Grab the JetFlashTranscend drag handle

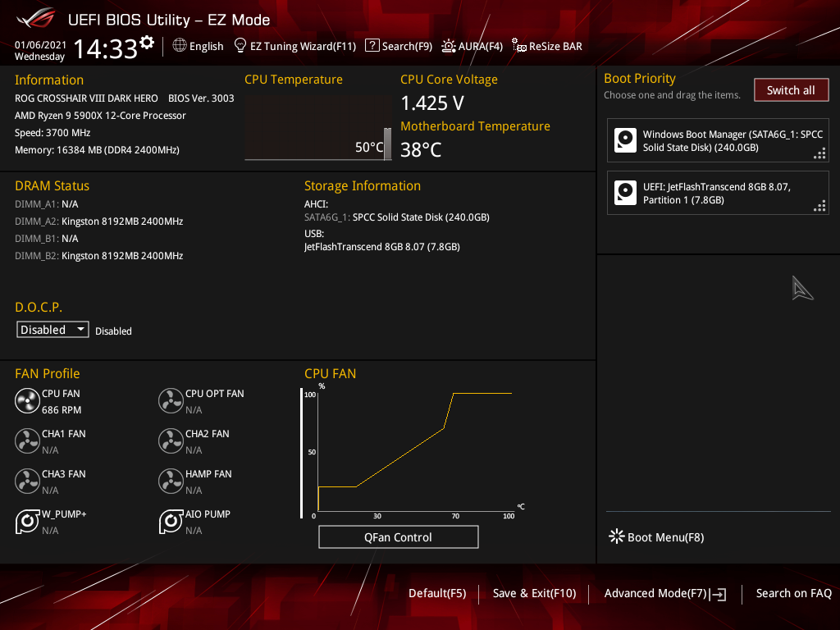pos(819,206)
